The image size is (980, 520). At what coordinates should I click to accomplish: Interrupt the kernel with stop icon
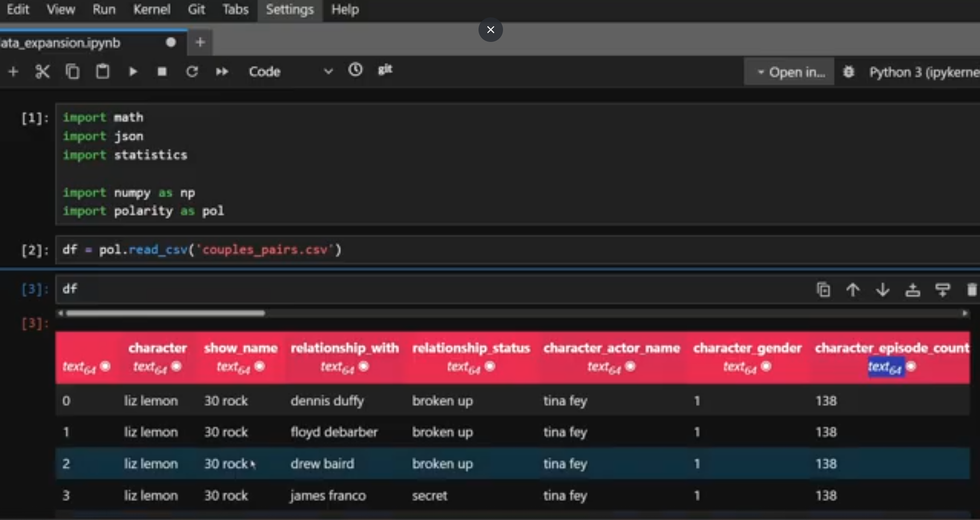(x=162, y=72)
